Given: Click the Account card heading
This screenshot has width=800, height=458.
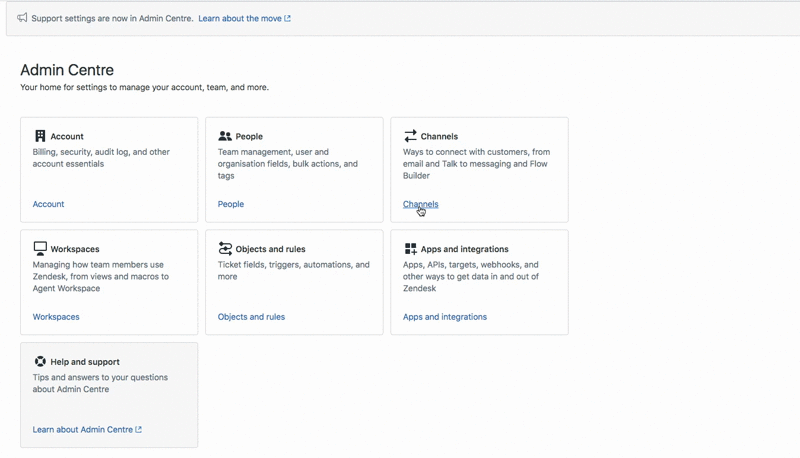Looking at the screenshot, I should [x=67, y=137].
